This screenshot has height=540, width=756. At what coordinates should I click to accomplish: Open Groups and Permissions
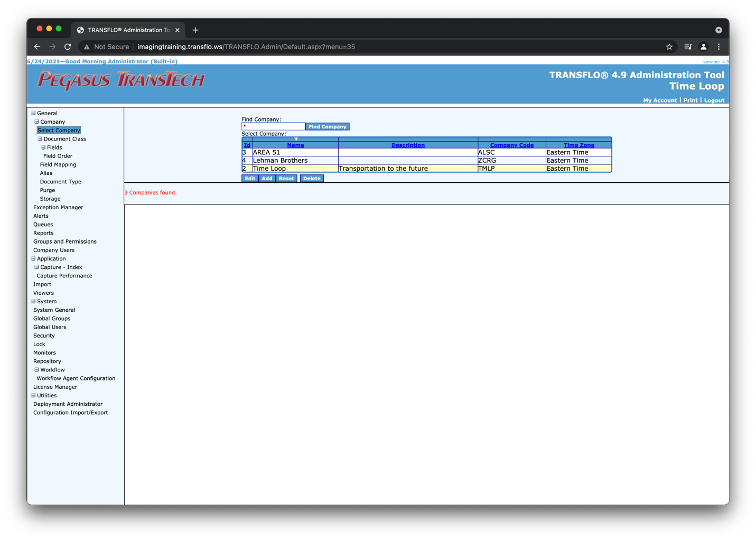point(65,241)
